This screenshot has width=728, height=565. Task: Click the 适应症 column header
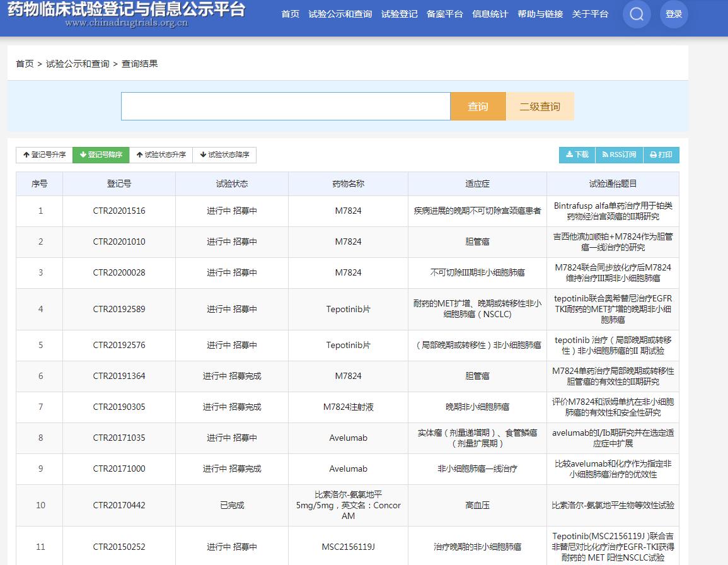coord(477,183)
